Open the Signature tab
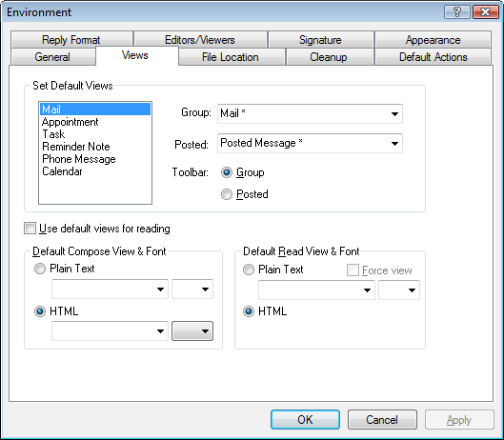504x440 pixels. (321, 40)
